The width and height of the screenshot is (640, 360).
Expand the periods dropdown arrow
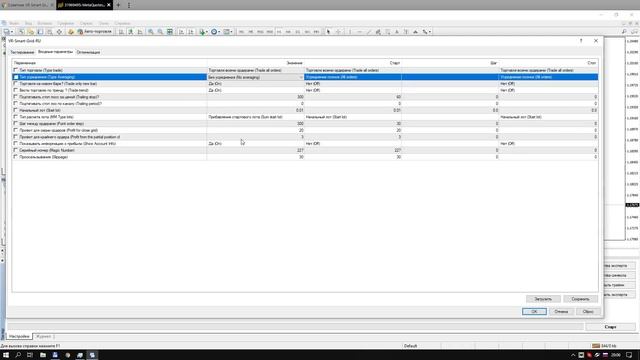pyautogui.click(x=219, y=32)
